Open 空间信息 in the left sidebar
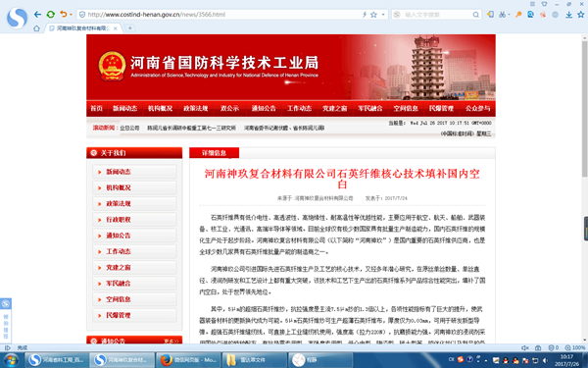The height and width of the screenshot is (368, 588). tap(134, 299)
